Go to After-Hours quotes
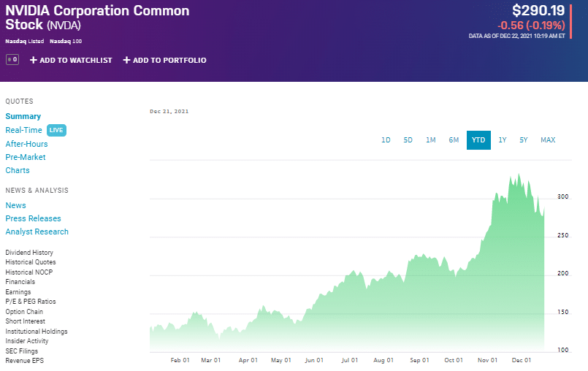588x371 pixels. pyautogui.click(x=26, y=144)
